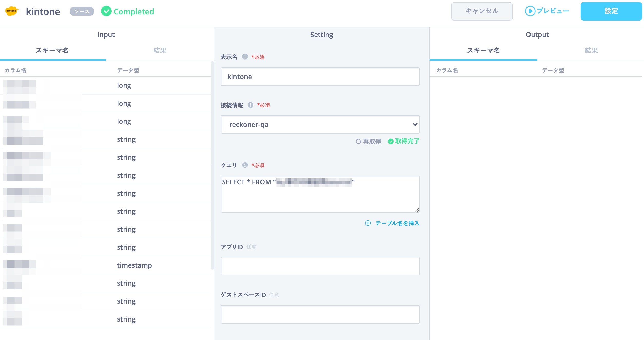
Task: Click the 取得完了 check icon
Action: [x=391, y=141]
